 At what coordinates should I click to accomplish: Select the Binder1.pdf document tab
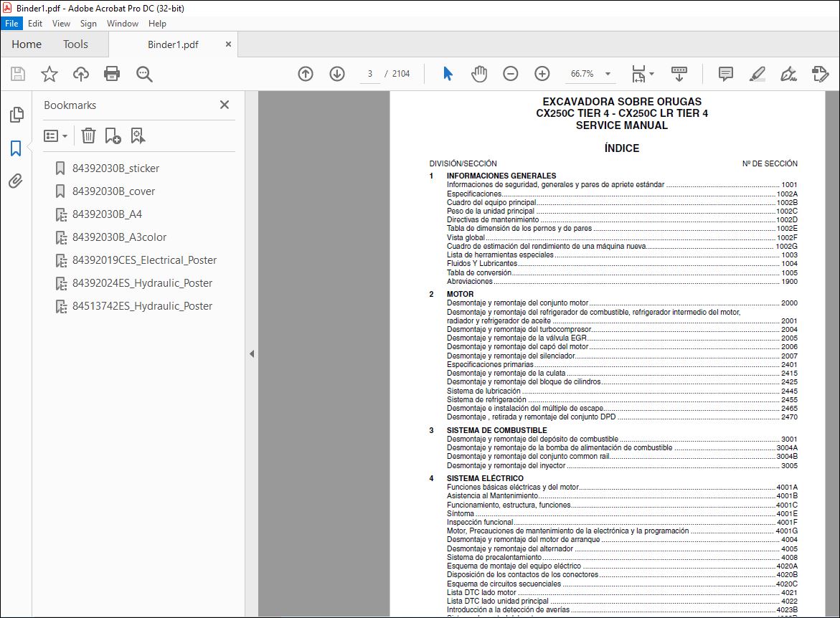pos(173,44)
